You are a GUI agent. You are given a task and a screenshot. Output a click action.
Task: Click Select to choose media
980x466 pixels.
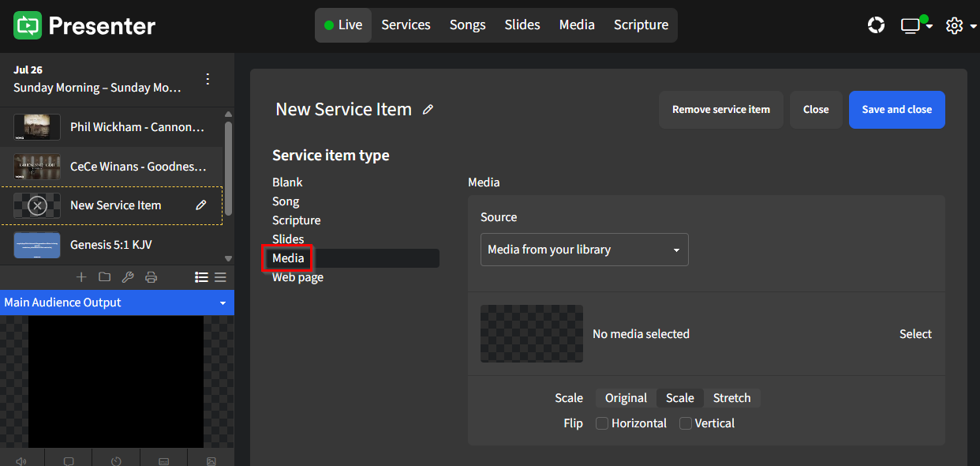[915, 334]
